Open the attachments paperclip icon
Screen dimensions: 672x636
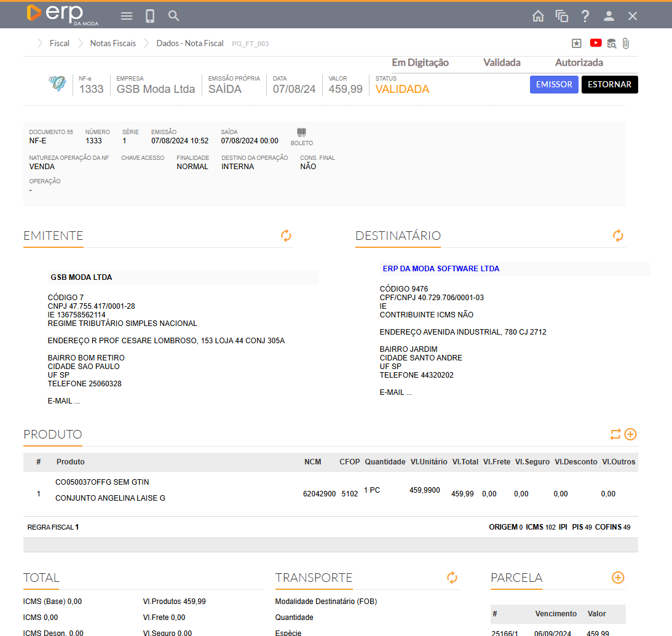(626, 43)
